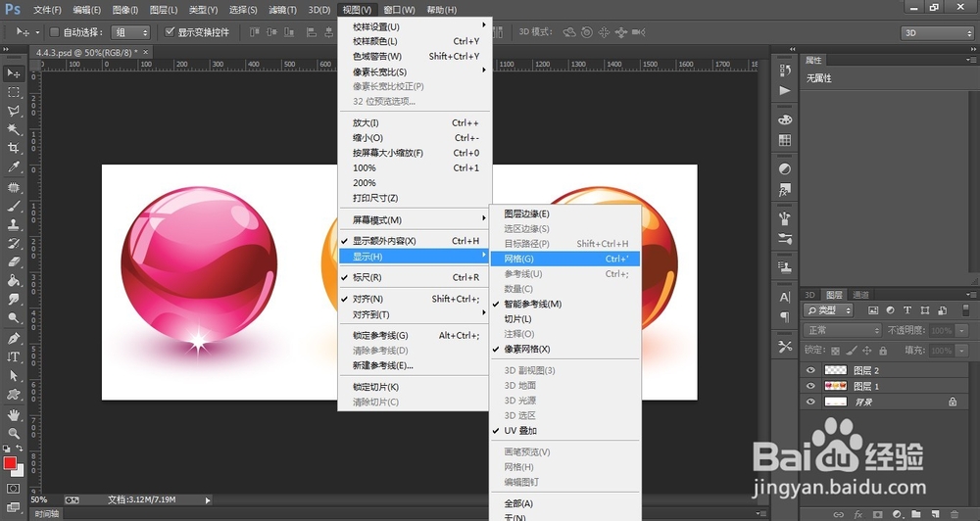Open the 3D workspace dropdown

[x=937, y=32]
